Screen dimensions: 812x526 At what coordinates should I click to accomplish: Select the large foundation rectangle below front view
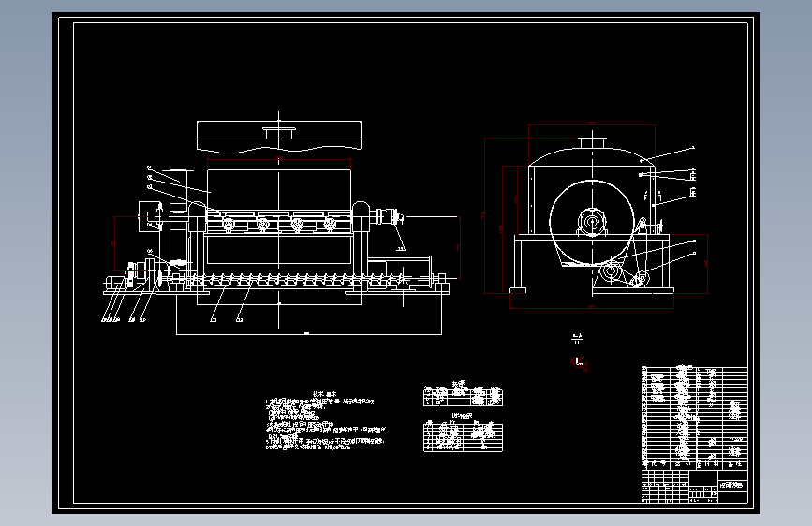(309, 314)
